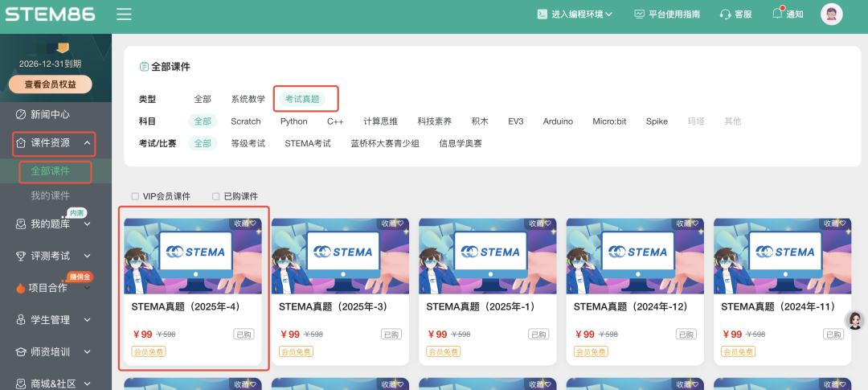Open 我的课件 in sidebar

tap(50, 195)
